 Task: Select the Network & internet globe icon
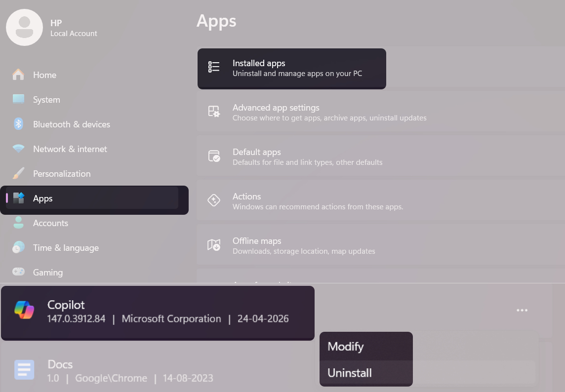coord(18,149)
